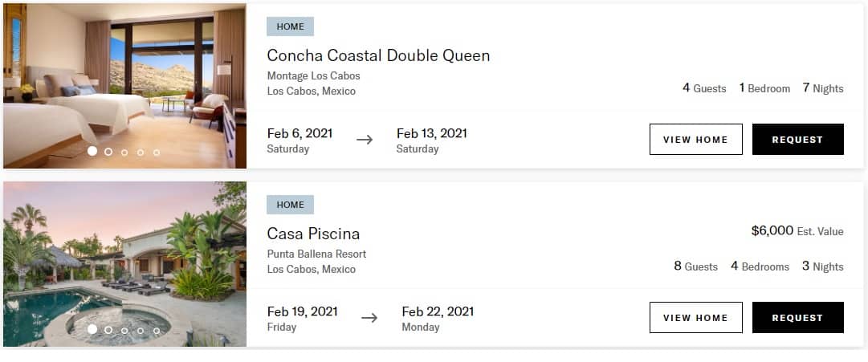The image size is (868, 362).
Task: Select second carousel dot on Casa Piscina photo
Action: pos(108,330)
